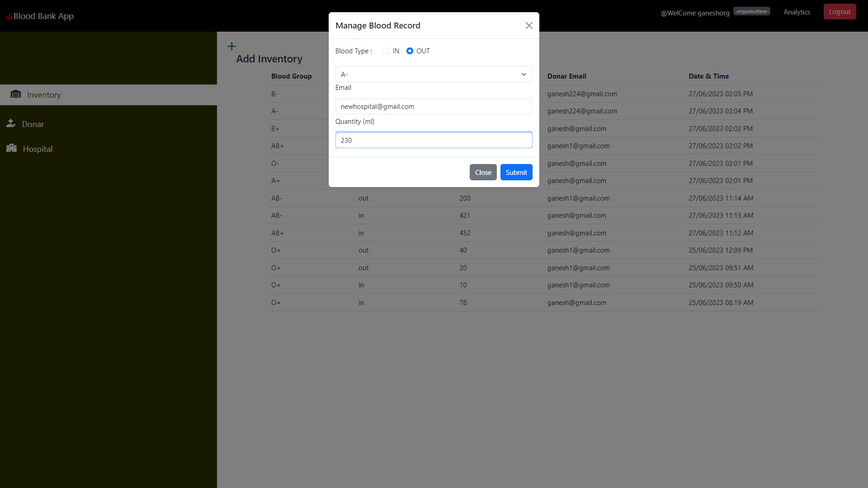
Task: Select the Inventory sidebar icon
Action: click(x=16, y=94)
